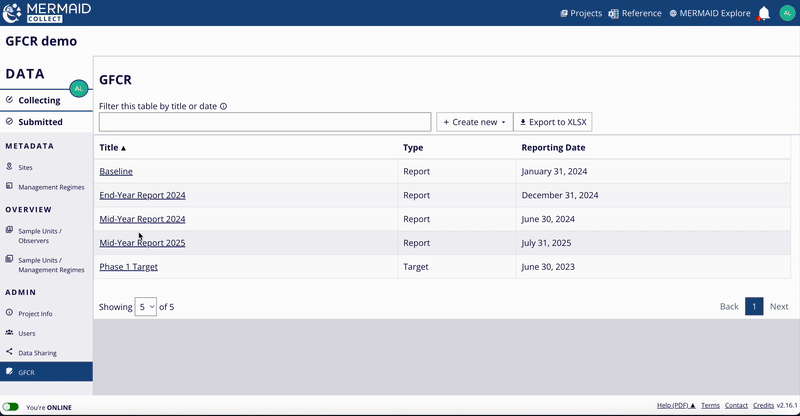
Task: Open Reference in the top navigation
Action: 635,13
